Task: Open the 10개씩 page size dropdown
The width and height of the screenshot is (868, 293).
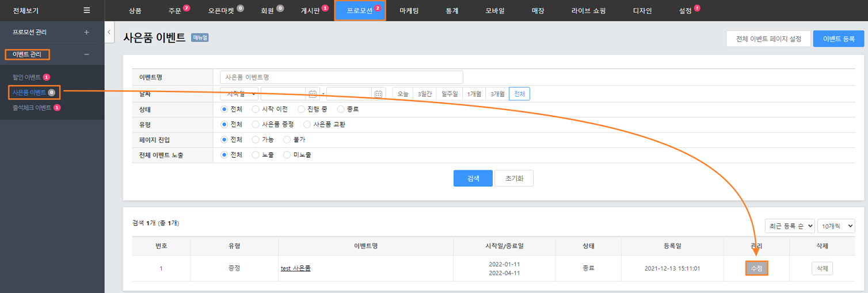Action: 836,226
